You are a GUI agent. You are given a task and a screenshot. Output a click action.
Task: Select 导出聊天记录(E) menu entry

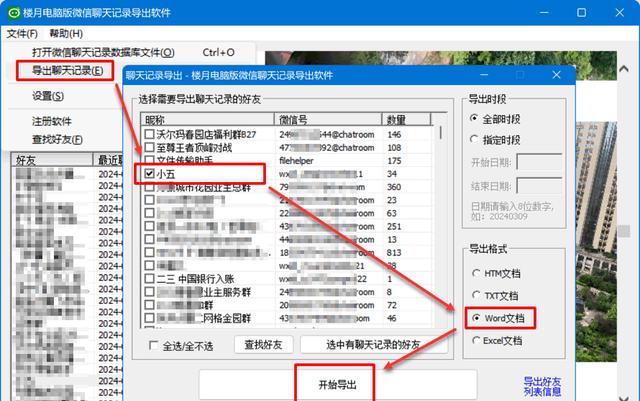point(67,71)
